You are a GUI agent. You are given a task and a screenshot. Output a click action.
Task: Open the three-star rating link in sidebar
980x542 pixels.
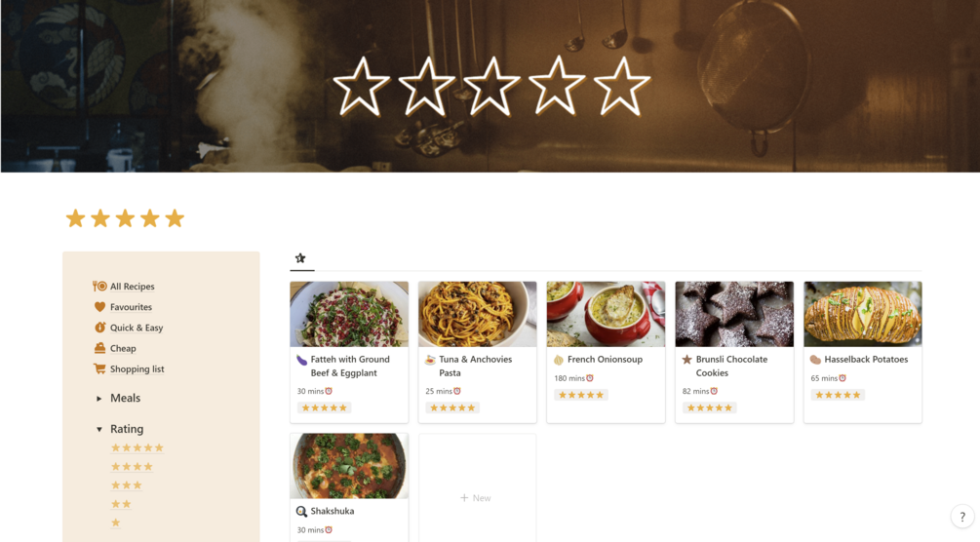pos(126,485)
